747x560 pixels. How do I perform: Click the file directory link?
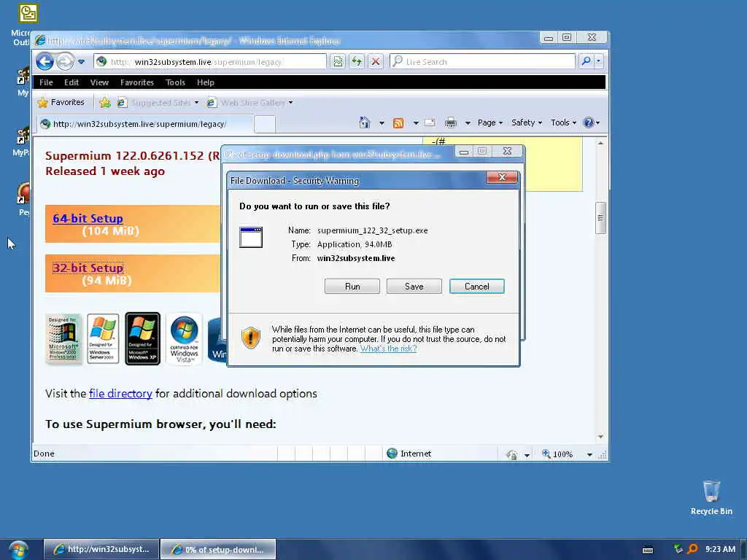tap(120, 394)
